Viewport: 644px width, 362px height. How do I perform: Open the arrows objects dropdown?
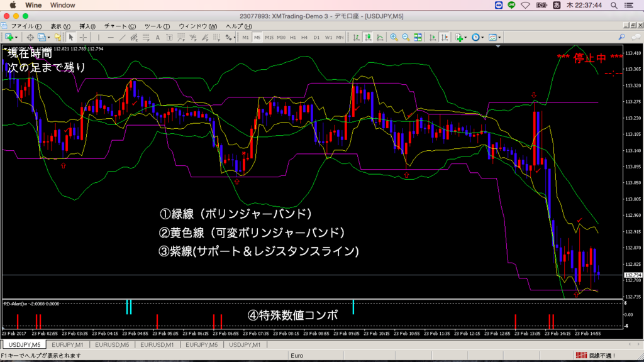229,37
